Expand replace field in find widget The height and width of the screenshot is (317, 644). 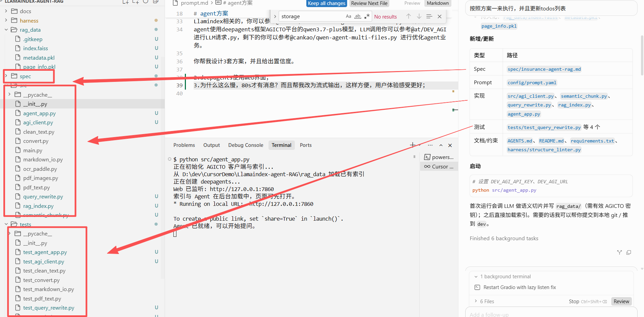[275, 16]
